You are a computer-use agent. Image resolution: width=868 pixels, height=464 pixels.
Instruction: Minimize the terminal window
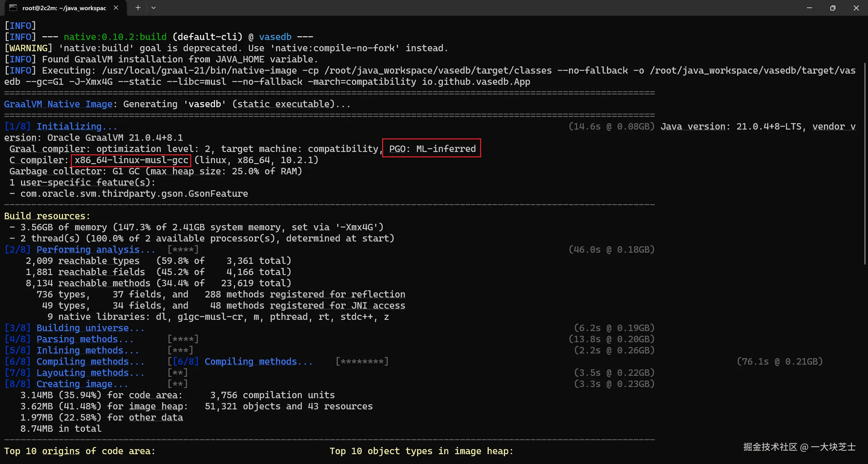point(809,8)
